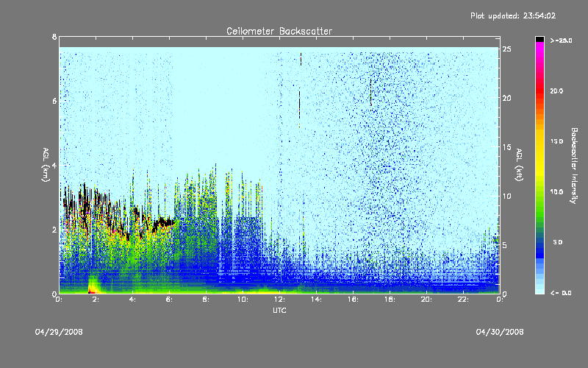Click the ">-25.0" colorbar maximum label
588x368 pixels.
tap(561, 40)
